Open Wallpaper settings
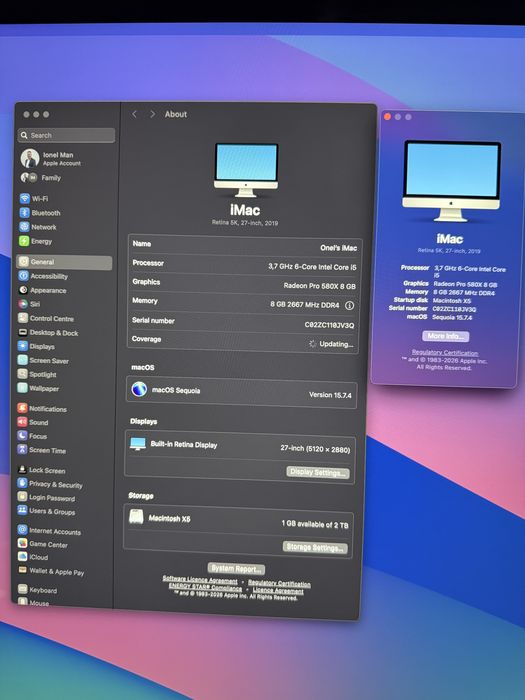This screenshot has width=525, height=700. 38,388
